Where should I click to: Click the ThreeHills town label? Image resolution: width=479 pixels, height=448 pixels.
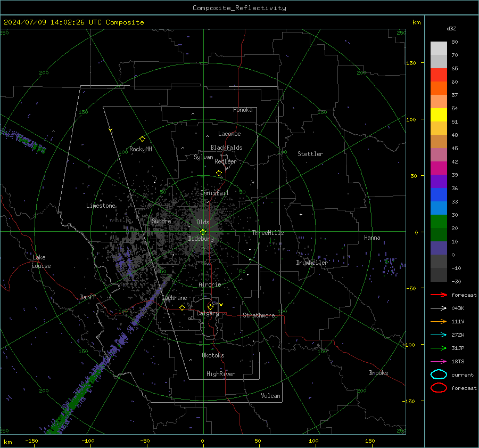tap(268, 233)
